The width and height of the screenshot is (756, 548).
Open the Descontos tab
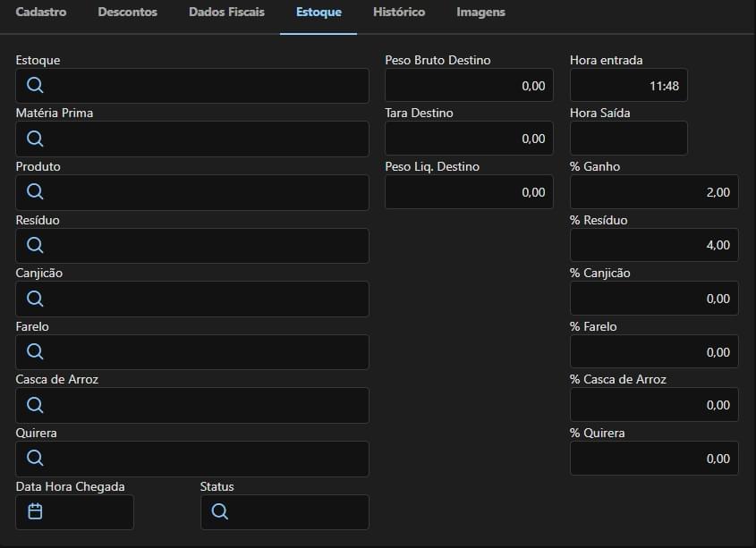127,13
